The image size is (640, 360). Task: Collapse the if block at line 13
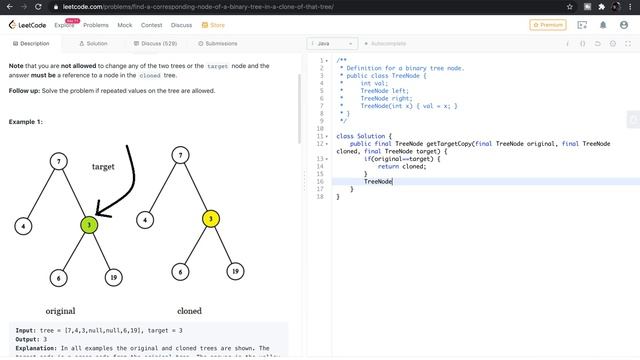click(327, 159)
